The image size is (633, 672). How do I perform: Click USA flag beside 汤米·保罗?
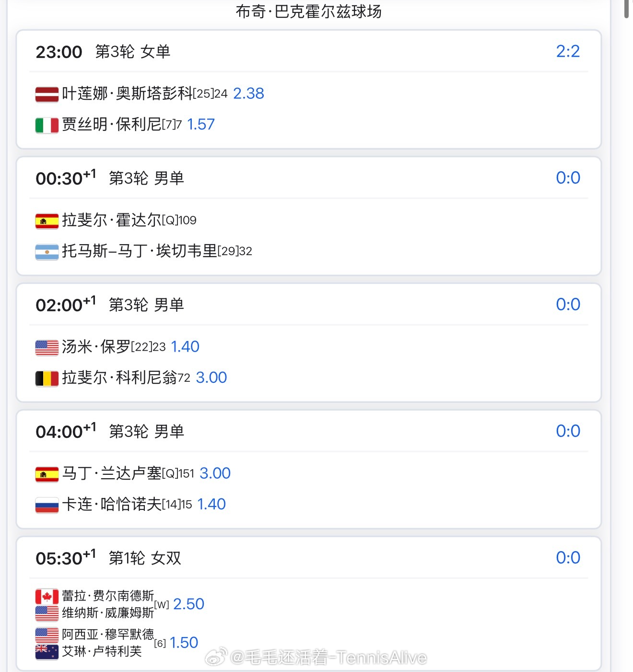tap(47, 348)
